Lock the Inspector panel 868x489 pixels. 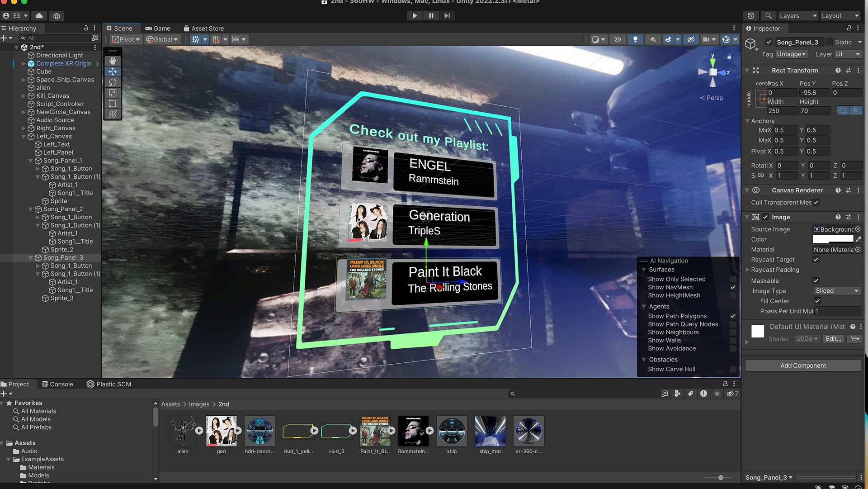849,28
